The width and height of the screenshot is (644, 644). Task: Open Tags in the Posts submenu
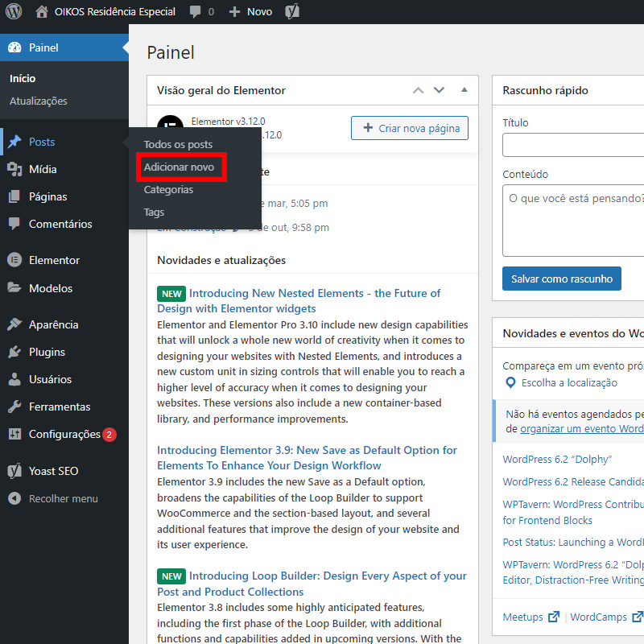[155, 213]
